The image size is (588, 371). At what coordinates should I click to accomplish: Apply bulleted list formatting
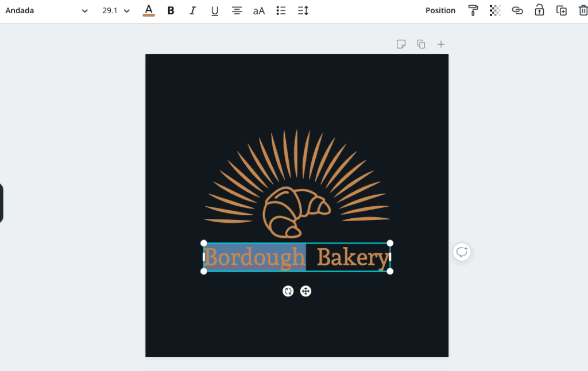click(281, 10)
